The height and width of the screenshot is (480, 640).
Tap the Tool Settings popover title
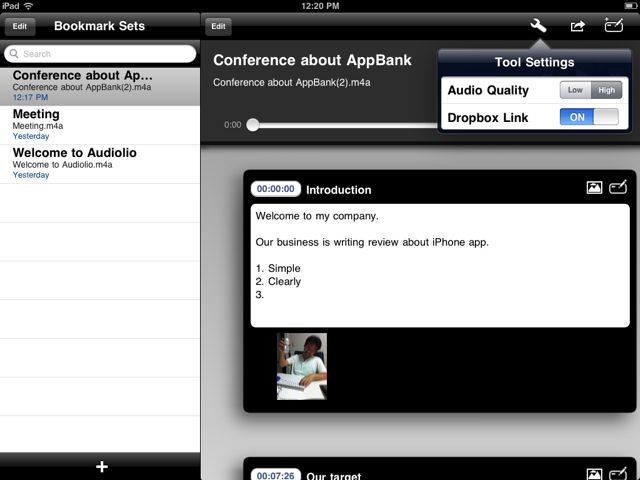pos(534,62)
